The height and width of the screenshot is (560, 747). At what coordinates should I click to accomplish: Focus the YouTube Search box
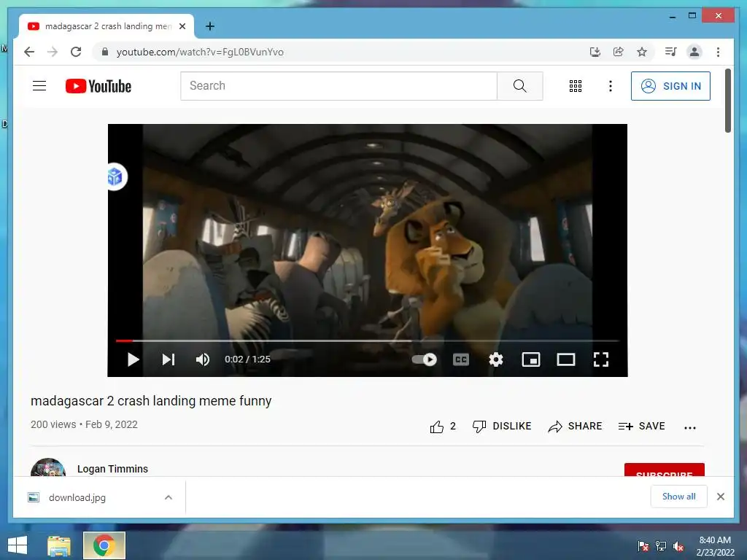[x=338, y=86]
